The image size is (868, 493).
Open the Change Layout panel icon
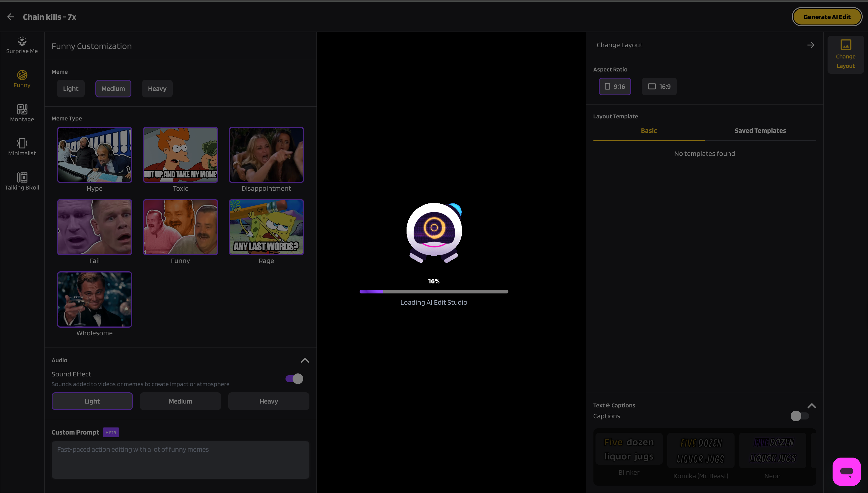(845, 55)
